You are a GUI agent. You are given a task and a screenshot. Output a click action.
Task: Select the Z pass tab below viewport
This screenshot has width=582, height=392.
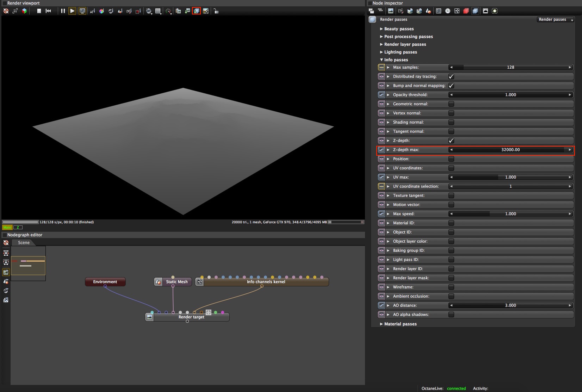[x=18, y=228]
